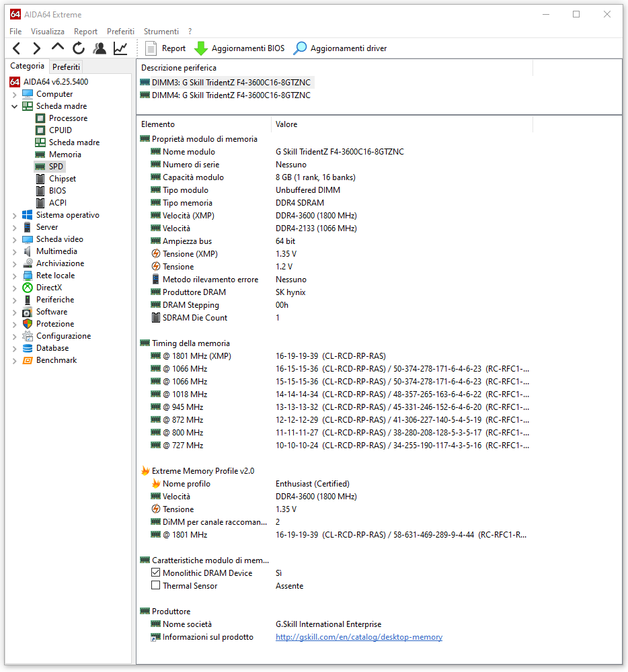This screenshot has height=672, width=628.
Task: Select Memoria in the sidebar tree
Action: pyautogui.click(x=65, y=155)
